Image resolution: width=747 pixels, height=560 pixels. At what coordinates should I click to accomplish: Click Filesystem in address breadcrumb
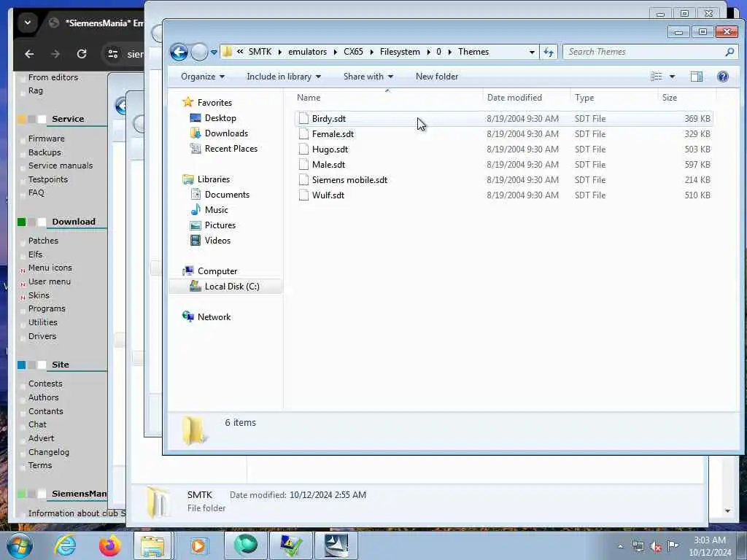[400, 52]
